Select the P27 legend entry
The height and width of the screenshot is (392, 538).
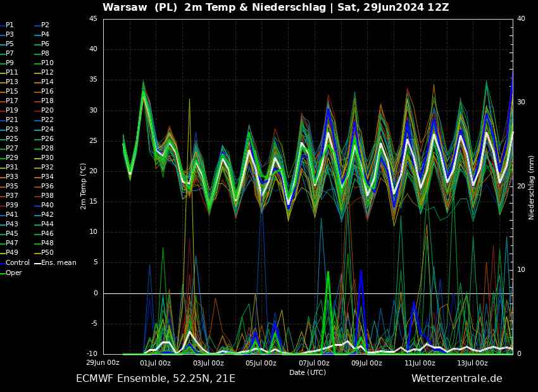[x=11, y=149]
